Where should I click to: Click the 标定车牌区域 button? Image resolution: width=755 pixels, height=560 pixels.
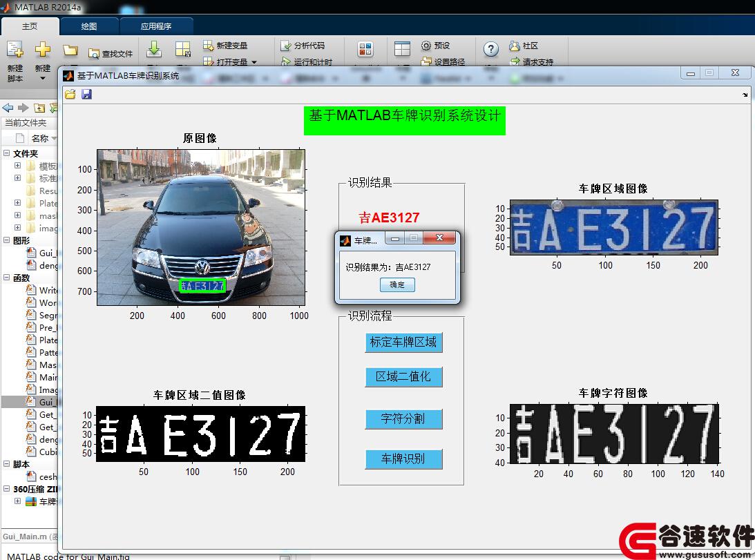[403, 342]
